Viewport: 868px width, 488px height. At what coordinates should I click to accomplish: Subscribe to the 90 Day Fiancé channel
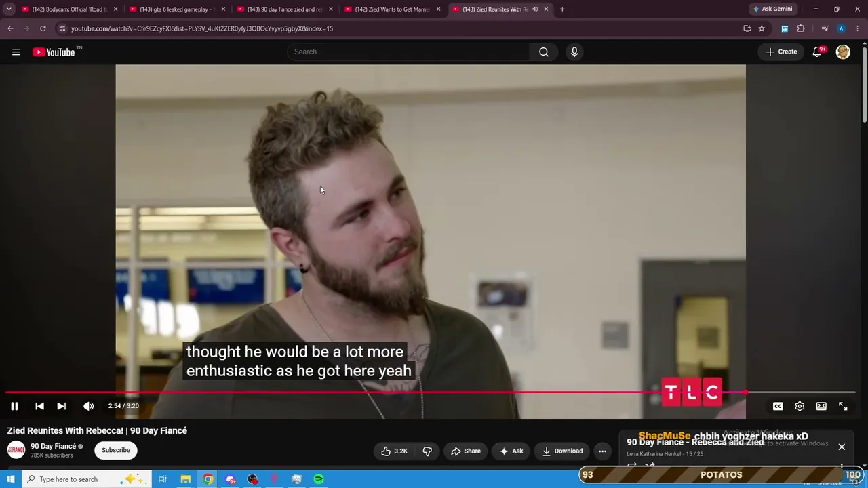pos(116,450)
